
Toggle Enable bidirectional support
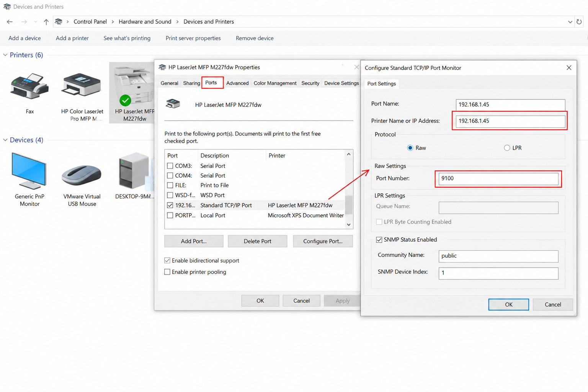click(167, 260)
